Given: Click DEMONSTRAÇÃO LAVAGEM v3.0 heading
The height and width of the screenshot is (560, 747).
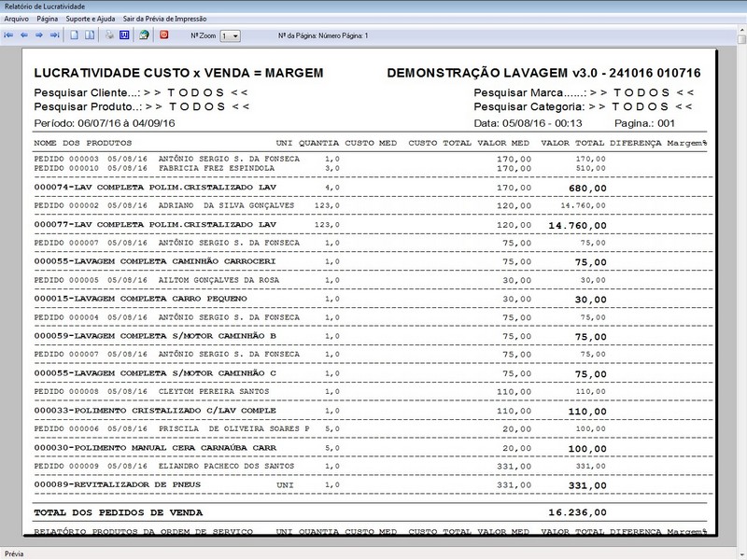Looking at the screenshot, I should click(x=543, y=73).
